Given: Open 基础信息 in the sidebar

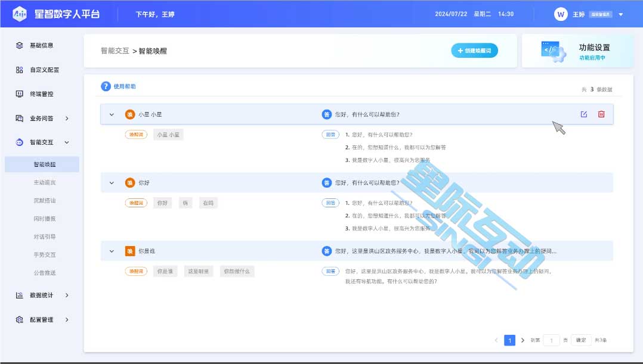Looking at the screenshot, I should [x=45, y=45].
